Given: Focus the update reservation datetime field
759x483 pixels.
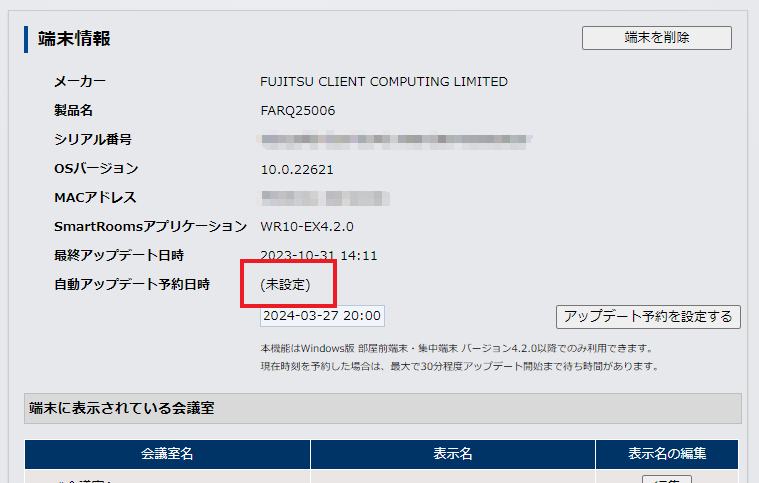Looking at the screenshot, I should [321, 316].
